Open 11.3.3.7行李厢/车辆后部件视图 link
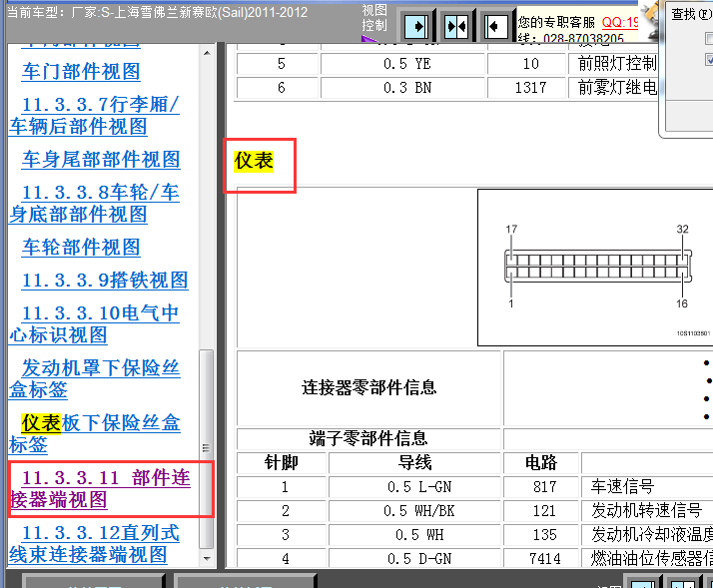This screenshot has height=588, width=713. tap(95, 115)
